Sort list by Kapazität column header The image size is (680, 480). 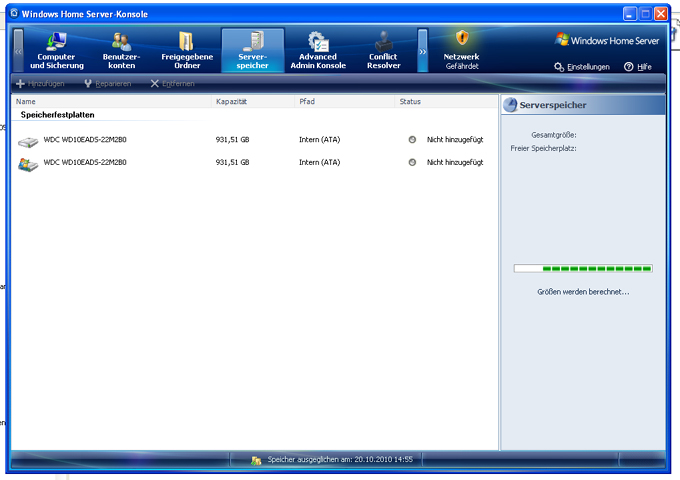pos(232,102)
